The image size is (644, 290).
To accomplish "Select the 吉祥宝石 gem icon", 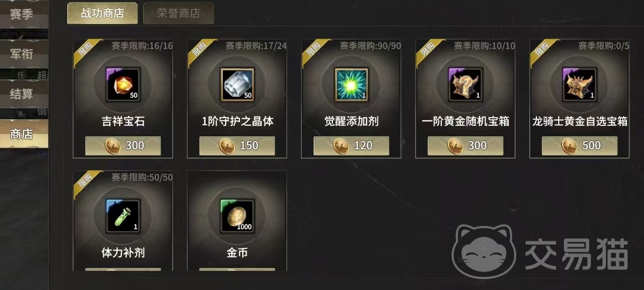I will click(123, 85).
